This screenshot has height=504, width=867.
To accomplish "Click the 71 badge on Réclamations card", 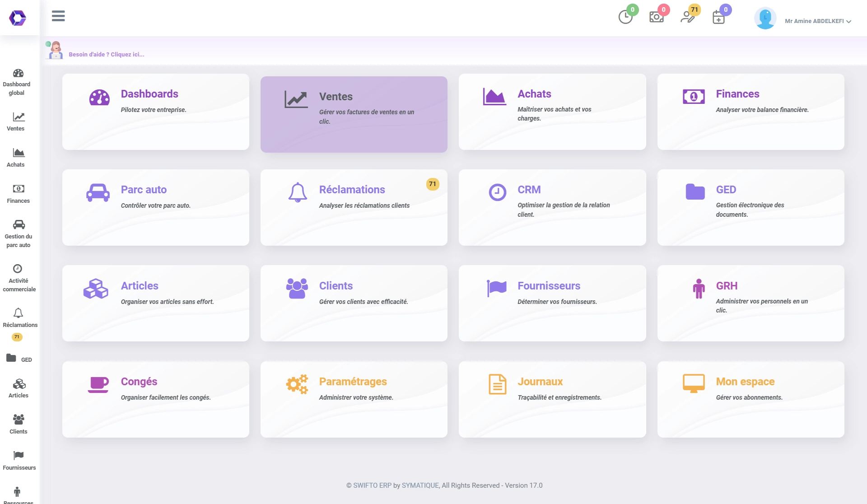I will click(433, 184).
